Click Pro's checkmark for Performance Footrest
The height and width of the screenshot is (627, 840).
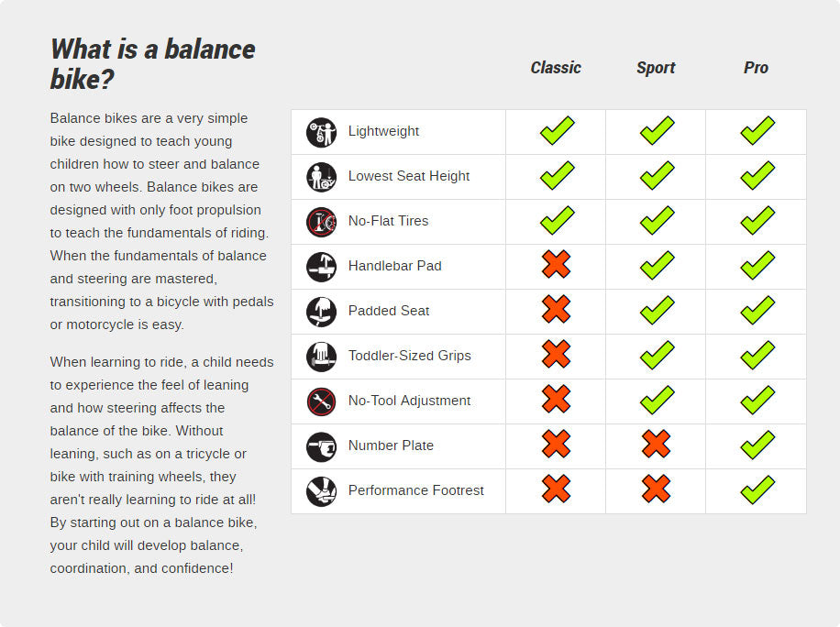click(757, 490)
